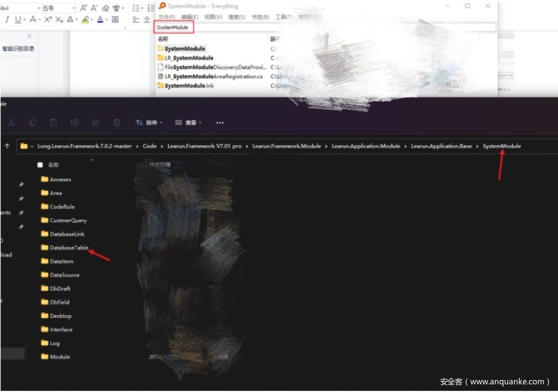Screen dimensions: 558x392
Task: Toggle italic formatting in the ribbon
Action: (7, 20)
